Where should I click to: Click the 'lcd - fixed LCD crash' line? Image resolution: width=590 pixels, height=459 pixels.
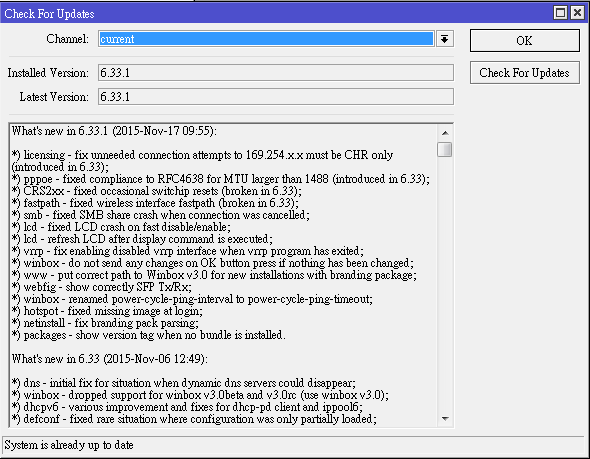(121, 227)
